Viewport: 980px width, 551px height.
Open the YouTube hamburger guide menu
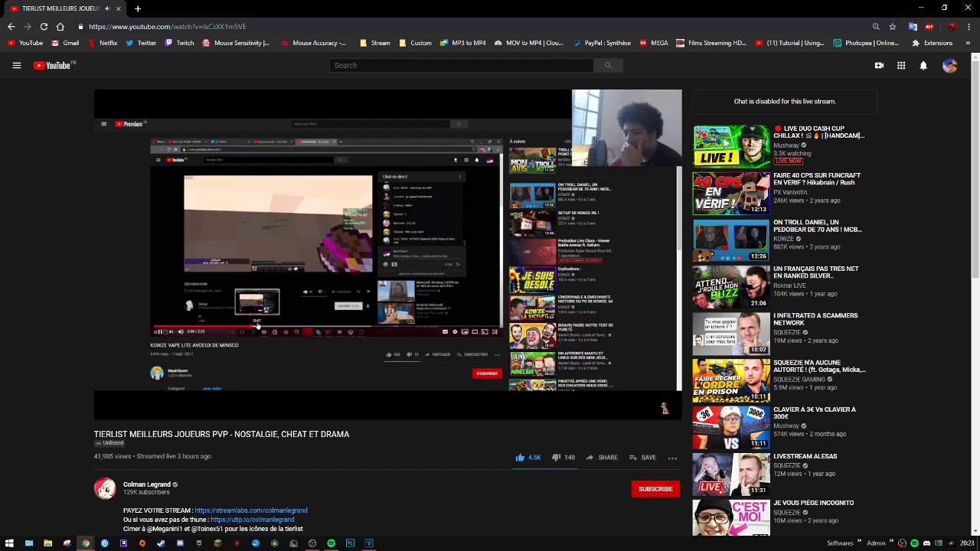(x=16, y=66)
